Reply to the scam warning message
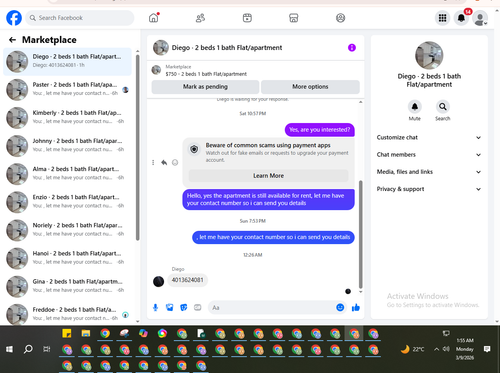 click(x=164, y=163)
